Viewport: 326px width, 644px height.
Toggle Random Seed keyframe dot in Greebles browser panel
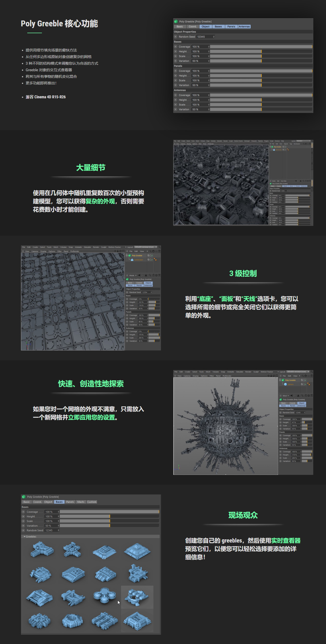23,530
